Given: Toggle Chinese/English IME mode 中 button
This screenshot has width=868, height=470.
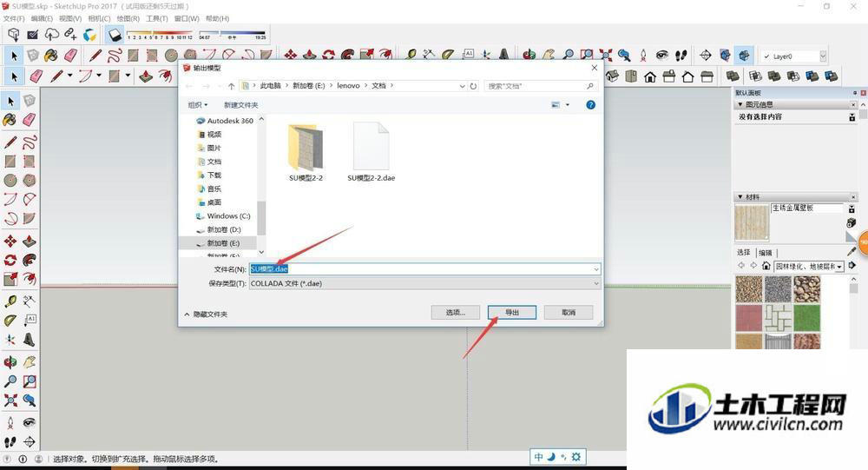Looking at the screenshot, I should [x=539, y=457].
